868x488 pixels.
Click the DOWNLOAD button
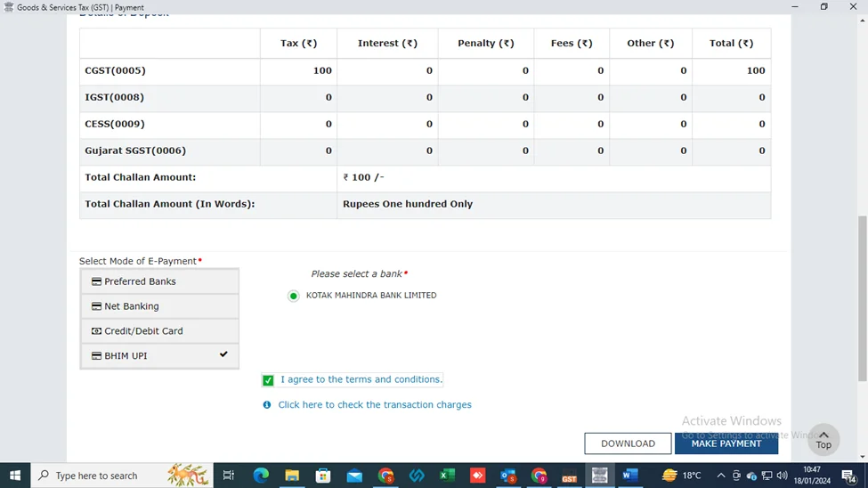click(628, 443)
